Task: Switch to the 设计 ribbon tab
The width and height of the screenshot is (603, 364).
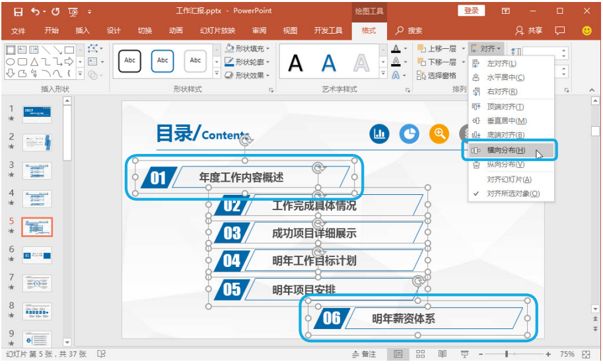Action: pos(114,30)
